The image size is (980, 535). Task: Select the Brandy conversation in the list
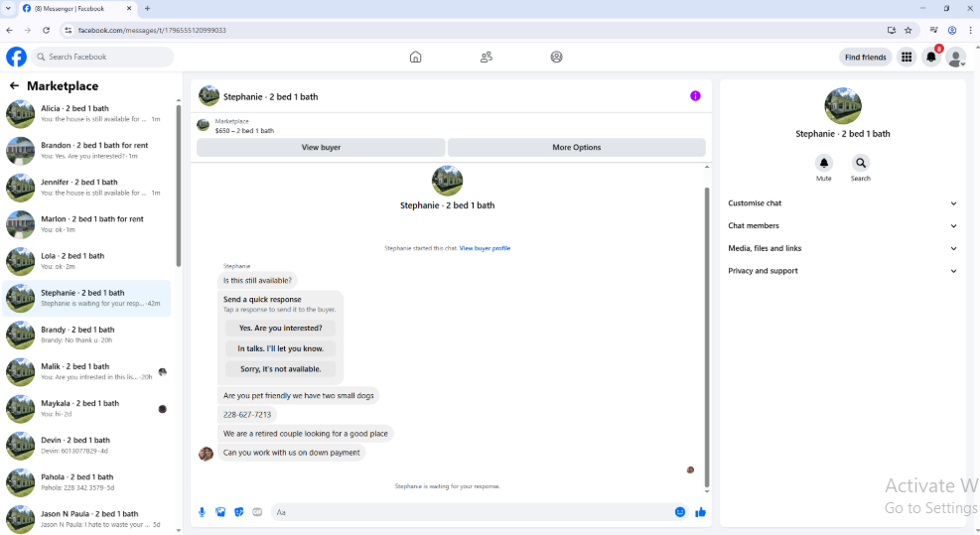(x=86, y=335)
